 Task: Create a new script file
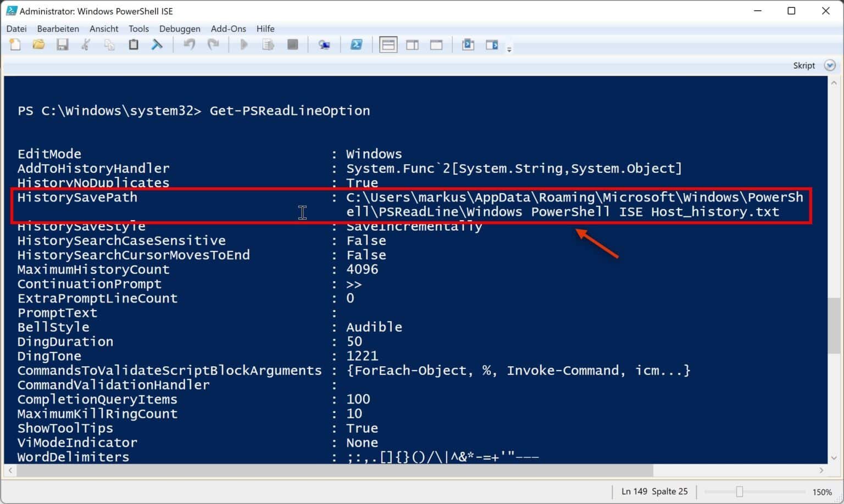click(x=15, y=44)
